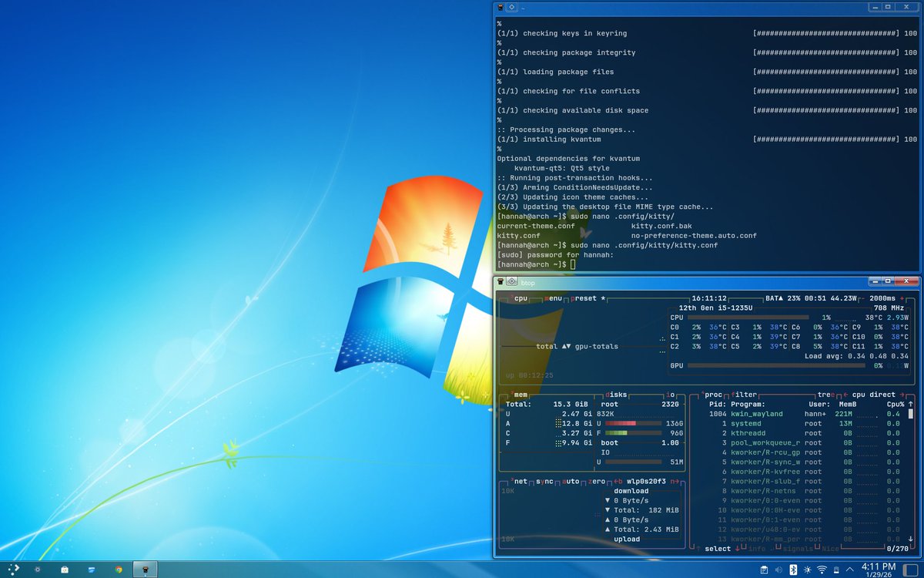This screenshot has width=924, height=578.
Task: Open the file manager taskbar icon
Action: pyautogui.click(x=92, y=570)
